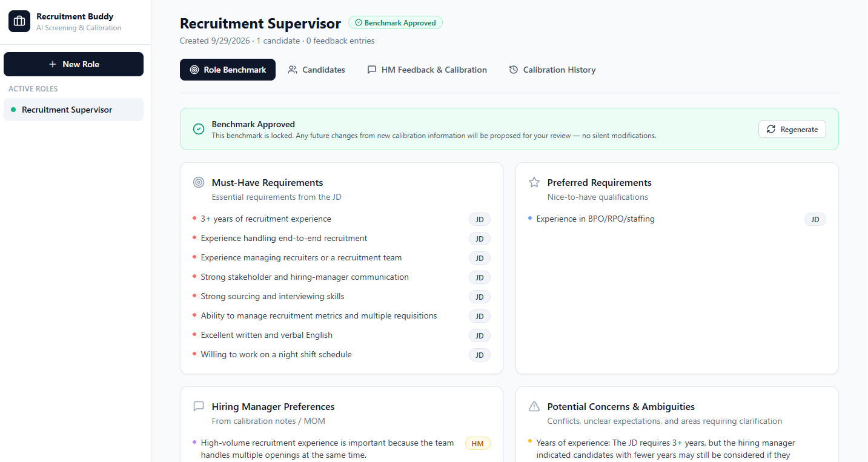Click JD tag for recruitment metrics requirement
The width and height of the screenshot is (868, 462).
(x=480, y=317)
